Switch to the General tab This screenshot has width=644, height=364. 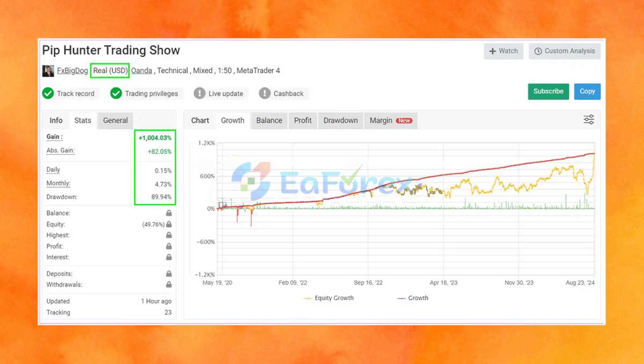115,120
